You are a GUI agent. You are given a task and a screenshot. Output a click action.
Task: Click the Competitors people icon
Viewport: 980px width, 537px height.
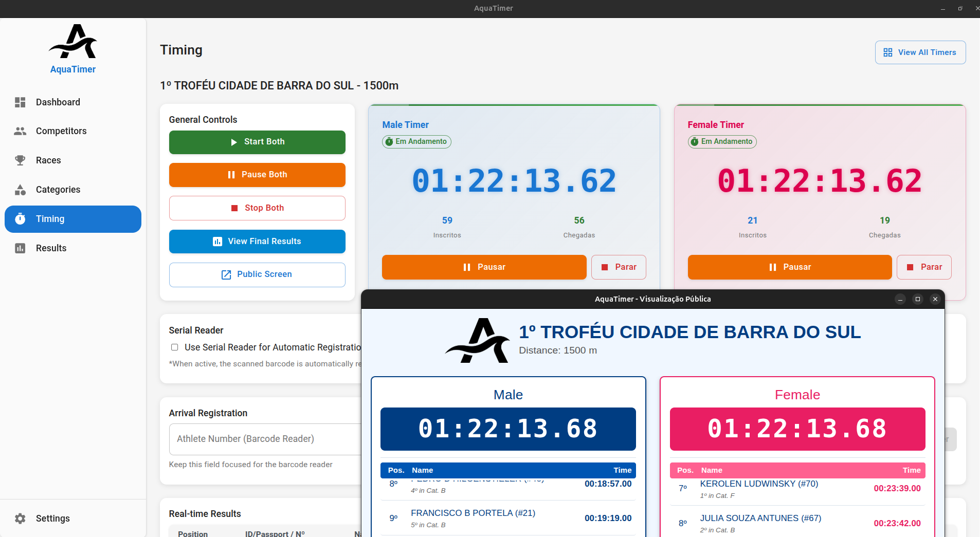20,131
